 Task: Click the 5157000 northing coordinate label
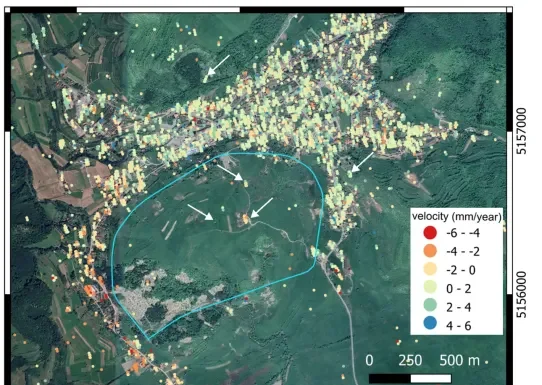[x=521, y=131]
